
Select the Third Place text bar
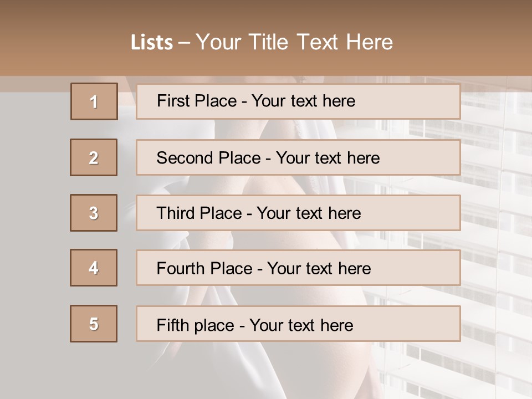tap(298, 213)
